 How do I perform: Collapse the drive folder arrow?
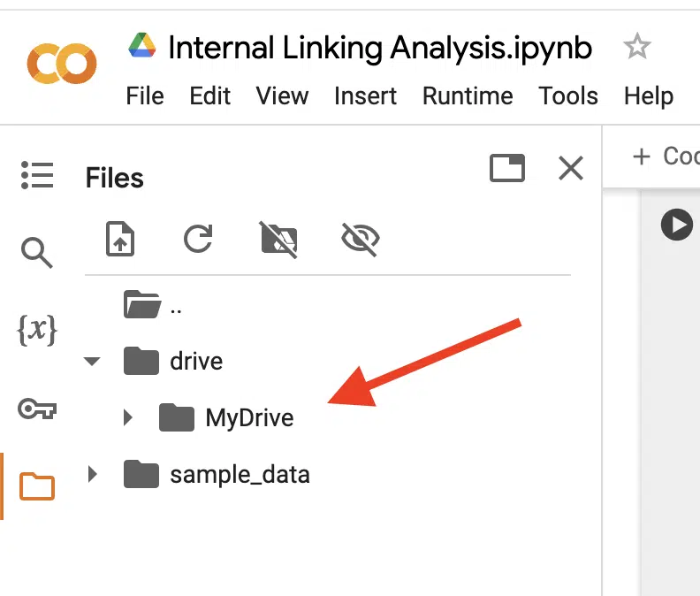pyautogui.click(x=92, y=361)
